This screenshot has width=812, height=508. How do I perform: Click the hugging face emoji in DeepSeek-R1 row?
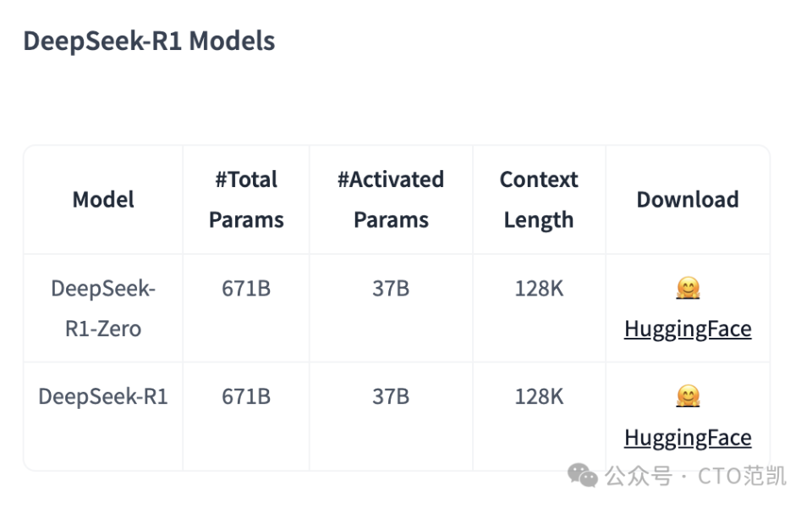click(x=688, y=396)
